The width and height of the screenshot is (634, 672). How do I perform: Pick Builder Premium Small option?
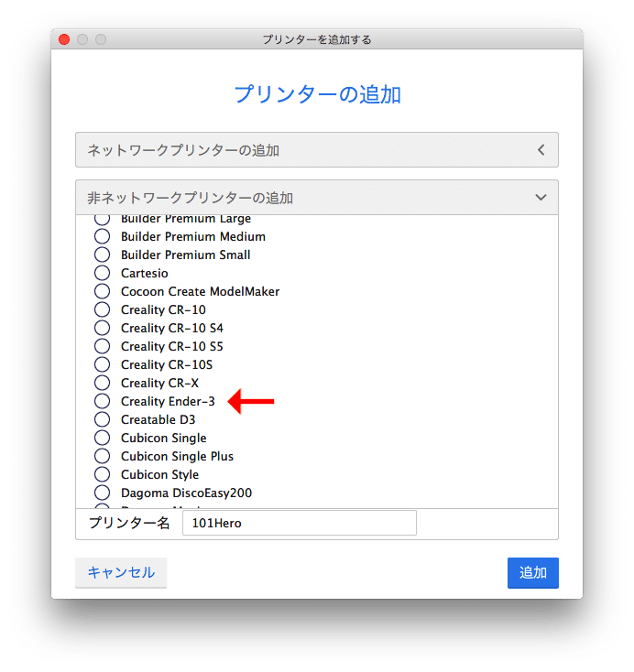click(x=103, y=255)
